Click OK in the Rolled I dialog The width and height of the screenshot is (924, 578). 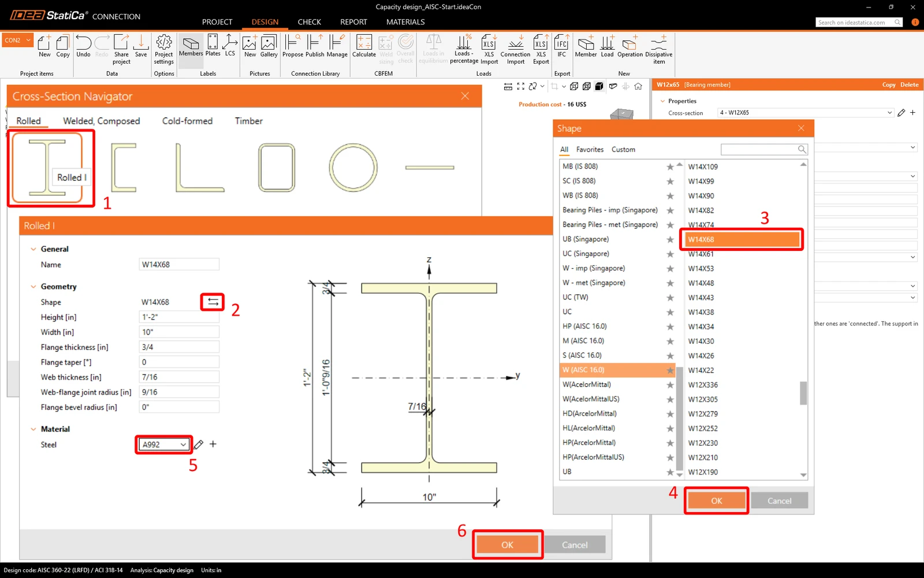click(x=508, y=544)
